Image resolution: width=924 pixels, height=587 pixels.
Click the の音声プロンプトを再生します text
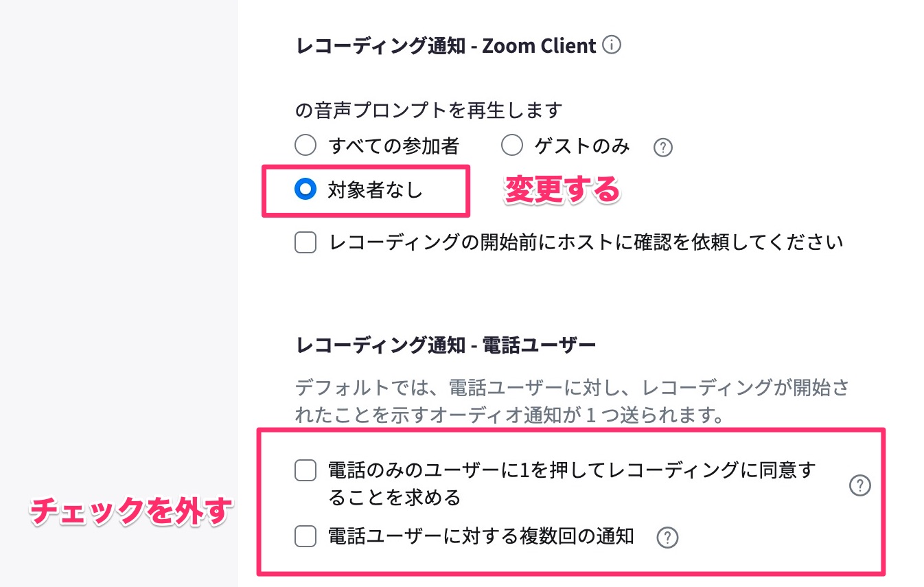[x=429, y=109]
